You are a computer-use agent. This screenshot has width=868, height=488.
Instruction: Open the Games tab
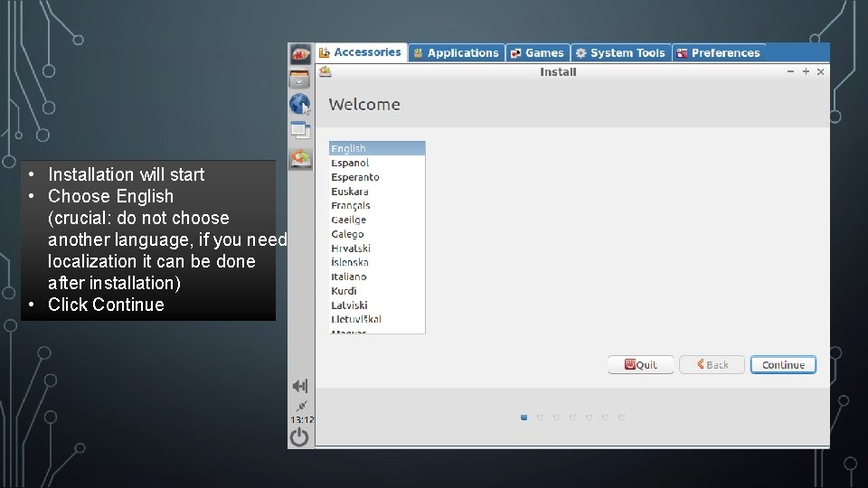537,53
